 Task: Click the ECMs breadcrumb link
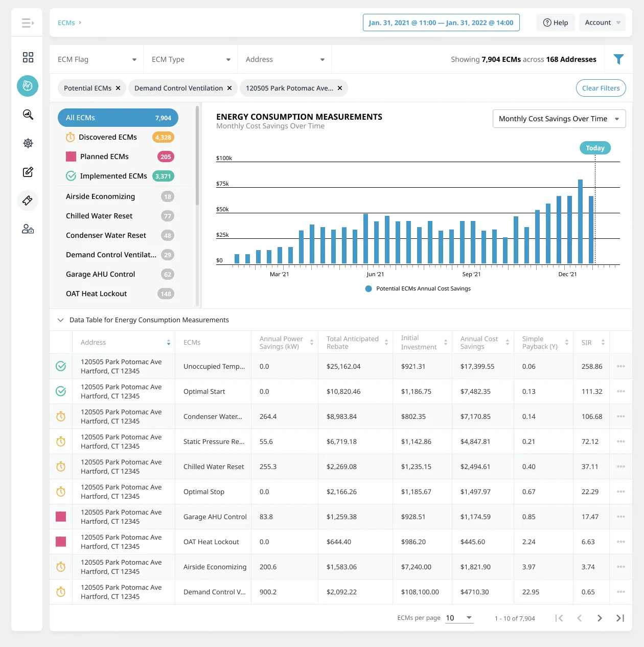pos(66,23)
